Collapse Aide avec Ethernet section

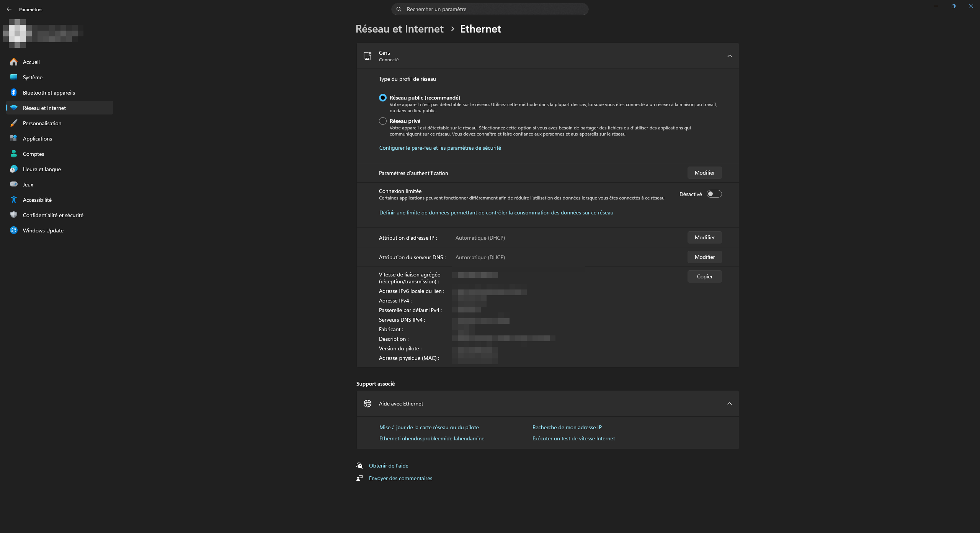click(x=729, y=404)
